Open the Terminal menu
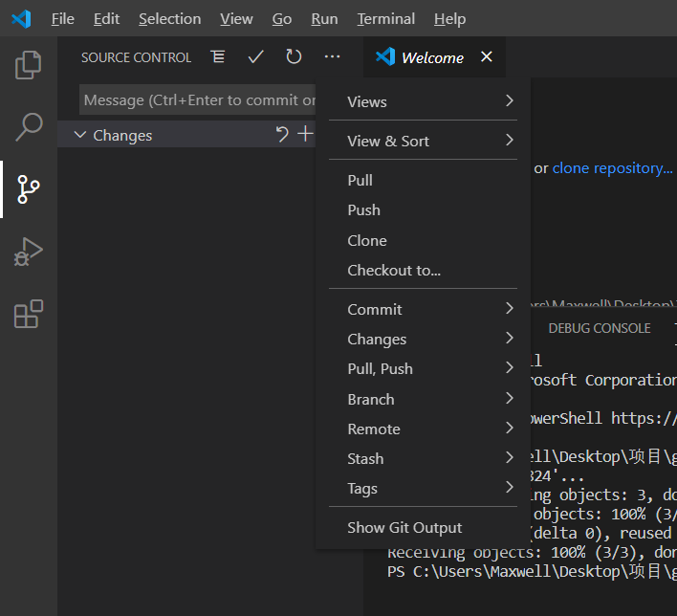The image size is (677, 616). point(386,19)
